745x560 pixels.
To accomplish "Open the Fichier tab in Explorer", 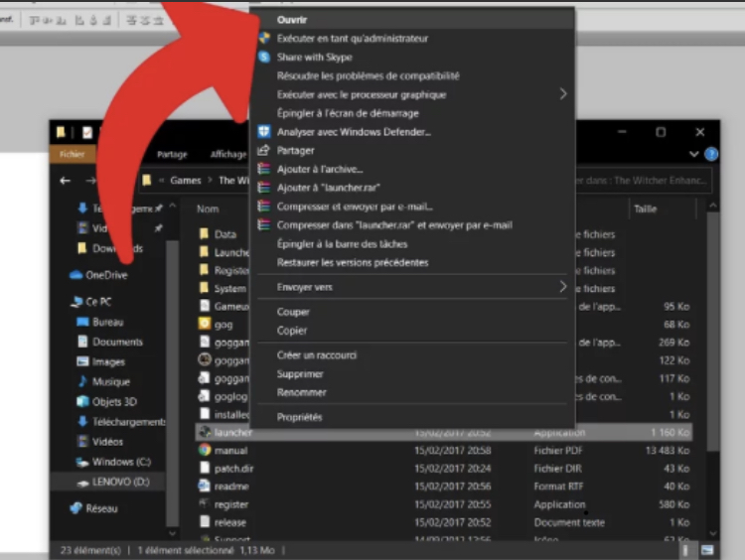I will pyautogui.click(x=73, y=155).
